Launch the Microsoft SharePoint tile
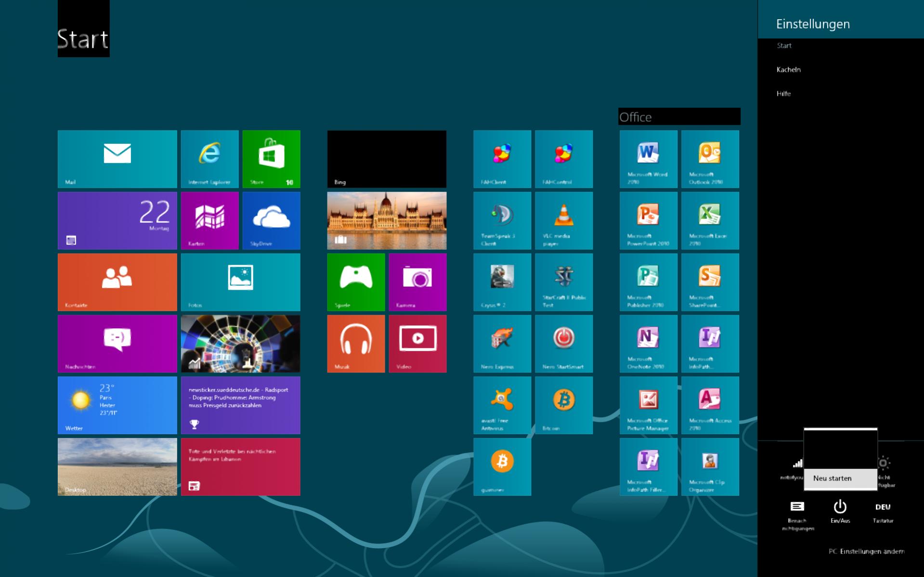 pyautogui.click(x=710, y=282)
